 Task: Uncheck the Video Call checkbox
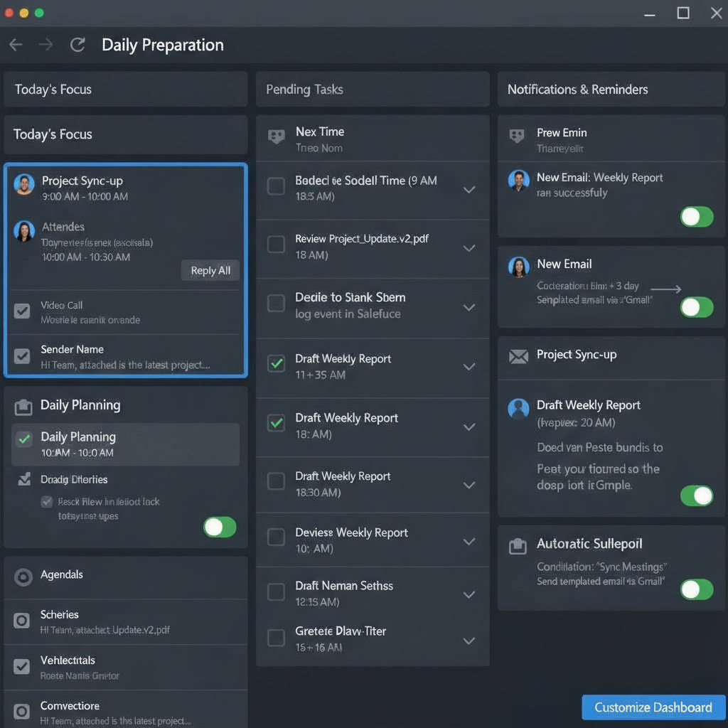point(22,311)
